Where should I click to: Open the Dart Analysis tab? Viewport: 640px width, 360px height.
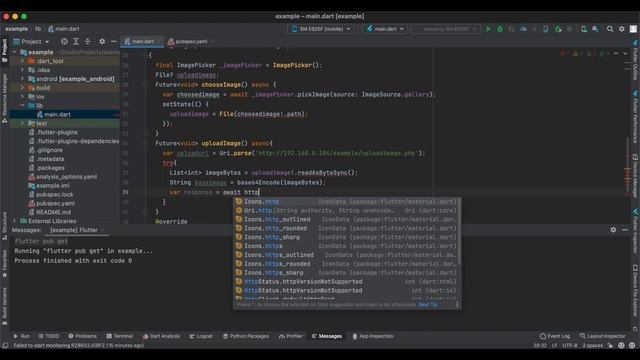[161, 336]
